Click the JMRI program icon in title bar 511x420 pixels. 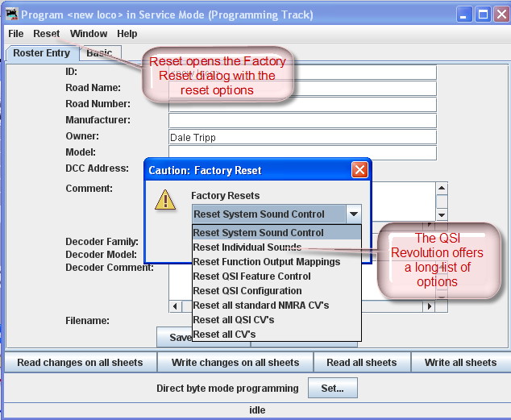[x=11, y=15]
